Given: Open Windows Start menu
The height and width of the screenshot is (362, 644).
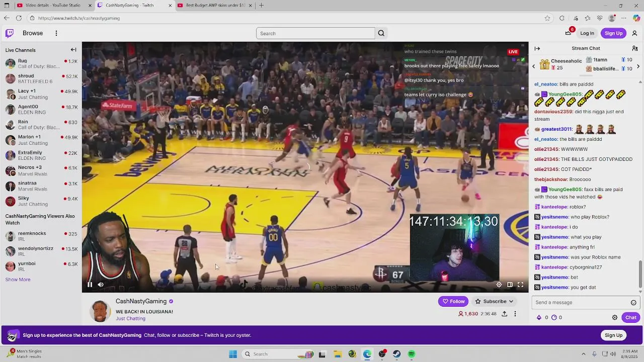Looking at the screenshot, I should coord(233,354).
